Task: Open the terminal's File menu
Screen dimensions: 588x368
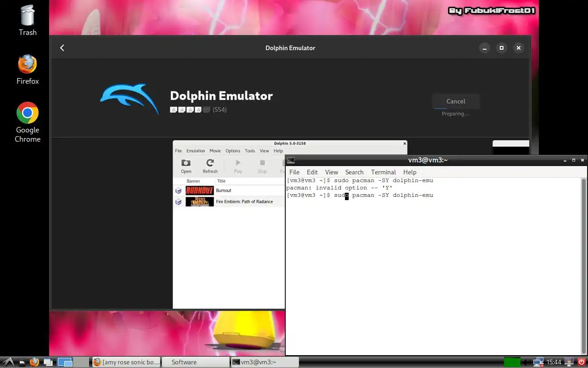Action: pos(294,172)
